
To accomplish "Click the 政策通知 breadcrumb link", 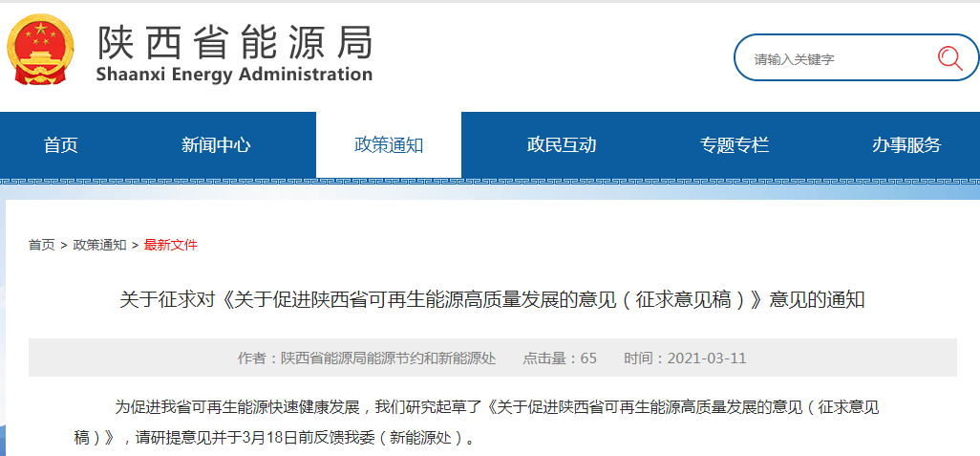I will pos(99,245).
